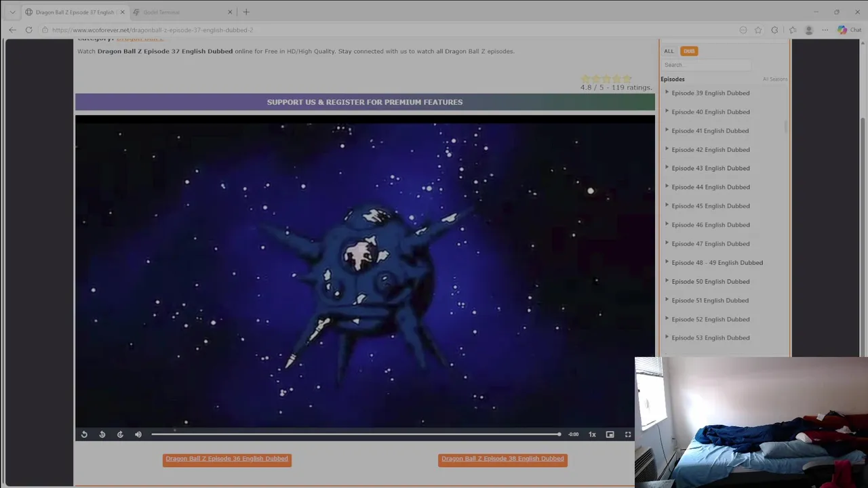Enable picture-in-picture mode on the player
Image resolution: width=868 pixels, height=488 pixels.
[x=610, y=434]
